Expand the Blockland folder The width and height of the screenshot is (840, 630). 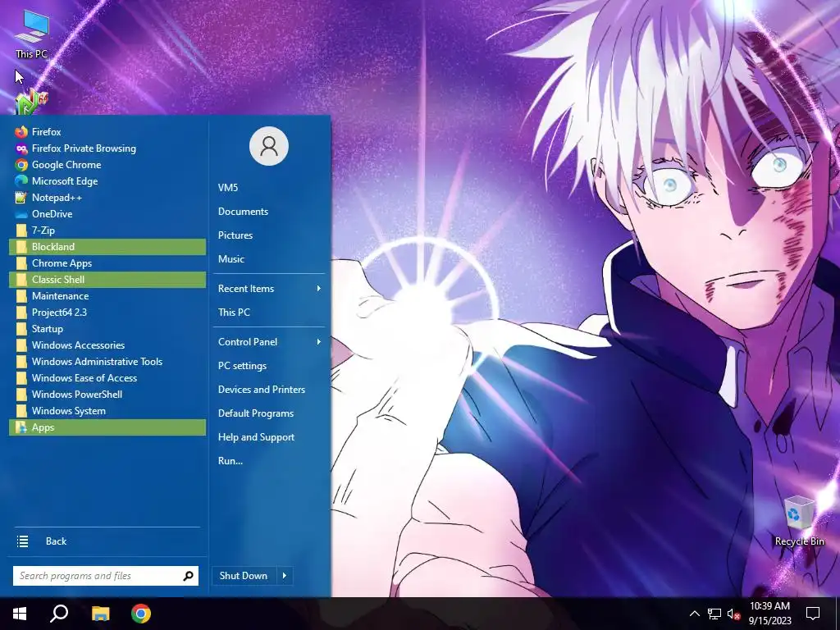pyautogui.click(x=107, y=247)
